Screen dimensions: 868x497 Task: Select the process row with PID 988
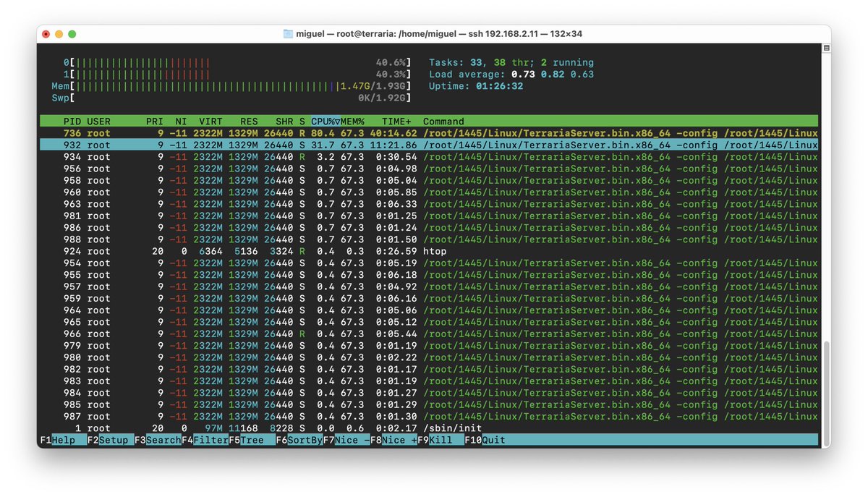point(429,239)
